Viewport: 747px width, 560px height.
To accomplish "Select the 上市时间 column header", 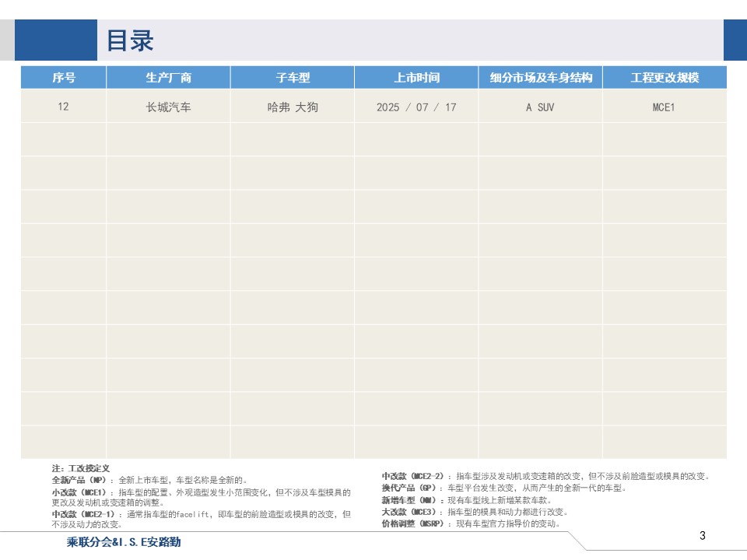I will pos(416,77).
